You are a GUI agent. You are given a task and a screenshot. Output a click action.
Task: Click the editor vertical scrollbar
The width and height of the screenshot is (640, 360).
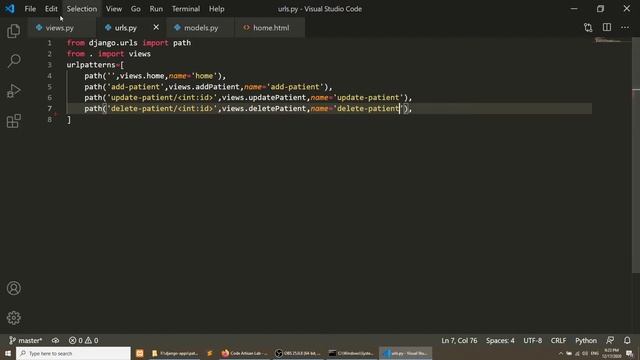(x=636, y=155)
